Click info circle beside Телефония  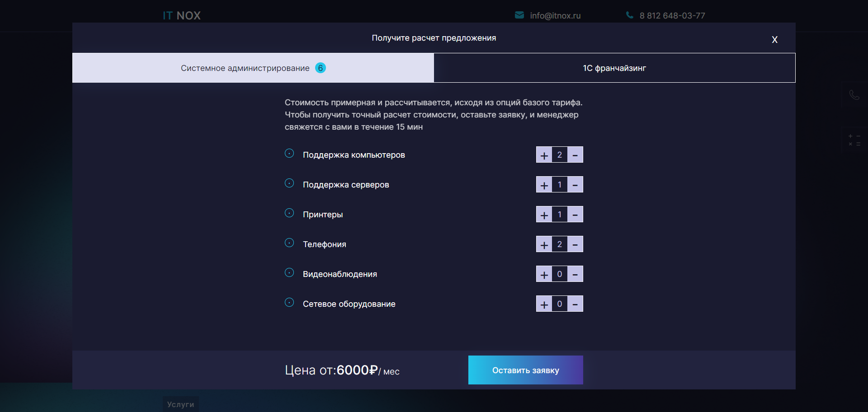click(x=289, y=243)
